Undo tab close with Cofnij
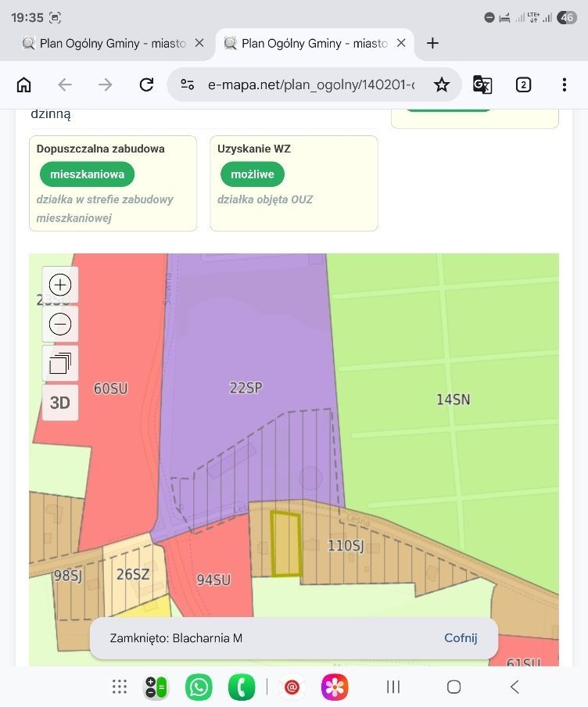Screen dimensions: 588x707 pos(461,638)
